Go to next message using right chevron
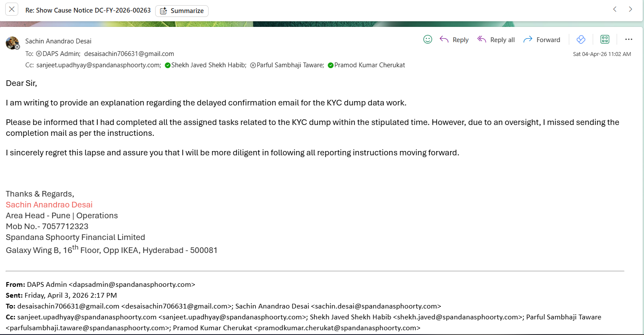 (631, 9)
